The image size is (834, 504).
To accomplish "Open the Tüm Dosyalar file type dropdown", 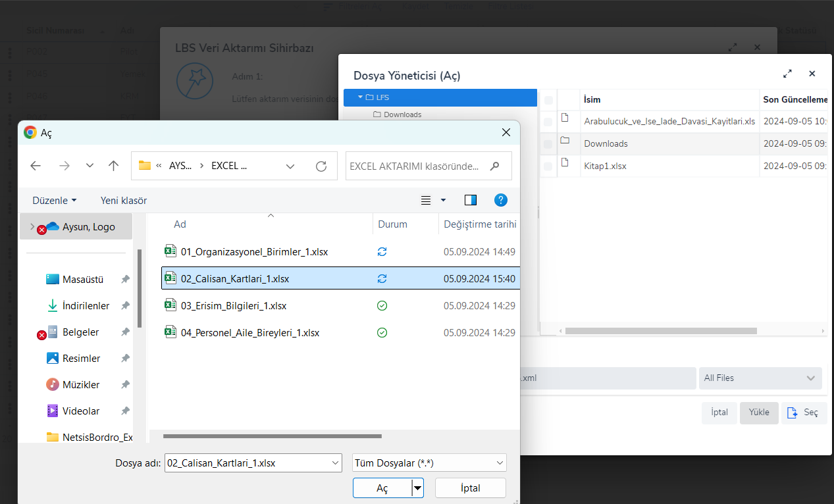I will pos(429,463).
